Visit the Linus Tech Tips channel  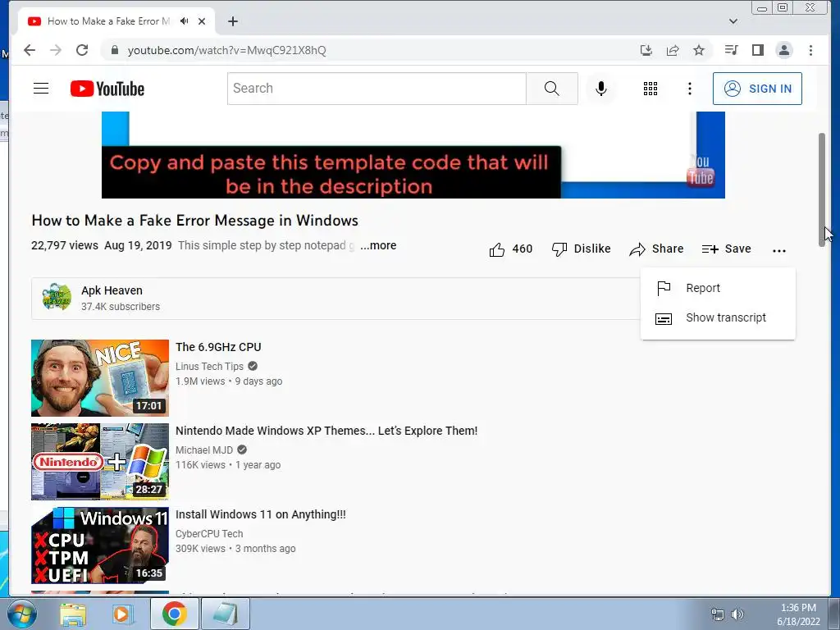[209, 367]
